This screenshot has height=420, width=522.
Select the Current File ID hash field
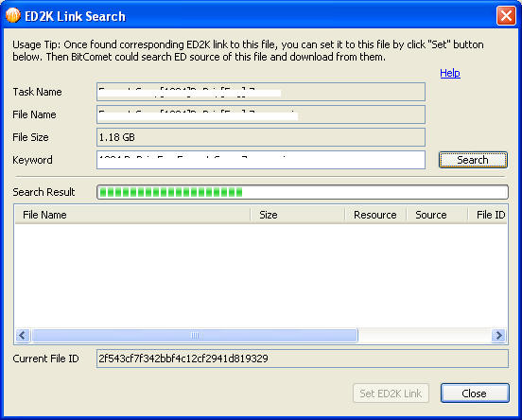[303, 359]
